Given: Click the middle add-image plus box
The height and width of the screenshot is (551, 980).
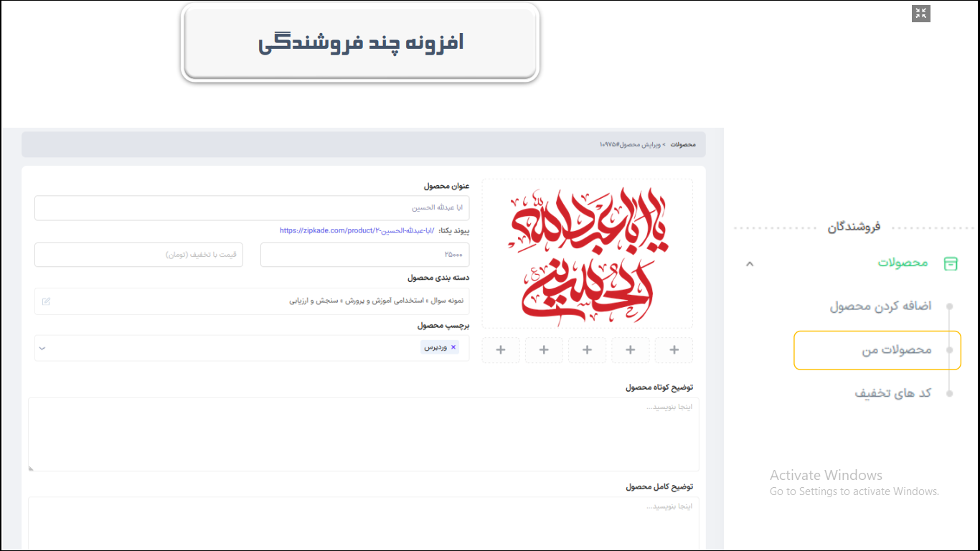Looking at the screenshot, I should pos(587,350).
